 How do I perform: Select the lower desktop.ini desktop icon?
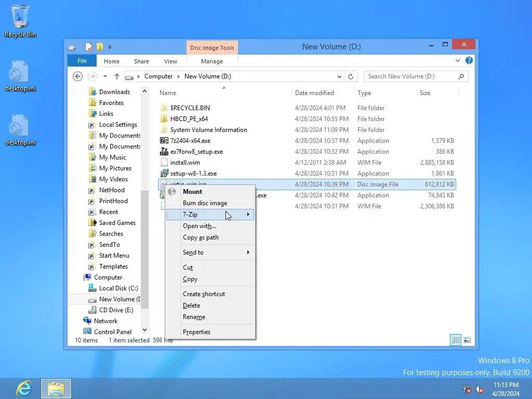click(20, 130)
